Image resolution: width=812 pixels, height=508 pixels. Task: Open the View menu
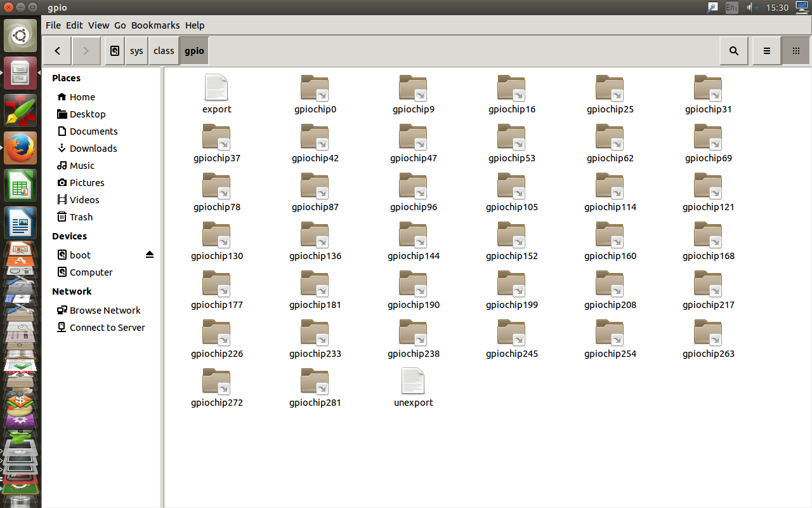pyautogui.click(x=98, y=25)
